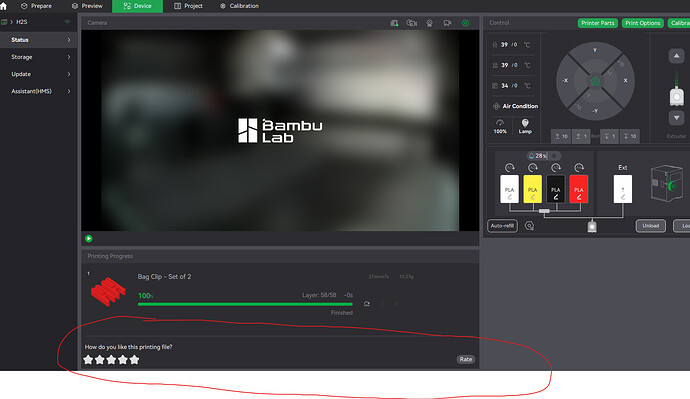Viewport: 690px width, 399px height.
Task: Click the extruder up arrow
Action: click(676, 56)
